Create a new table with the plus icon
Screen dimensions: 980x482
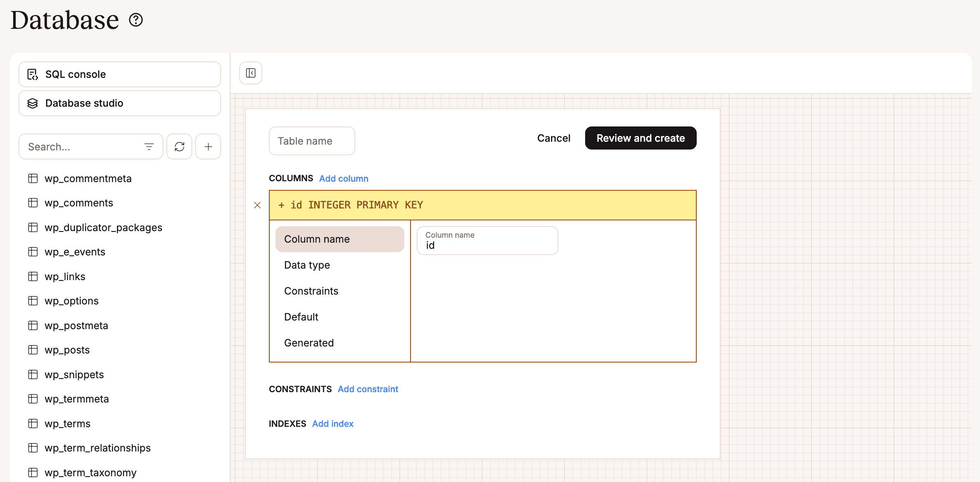[208, 146]
